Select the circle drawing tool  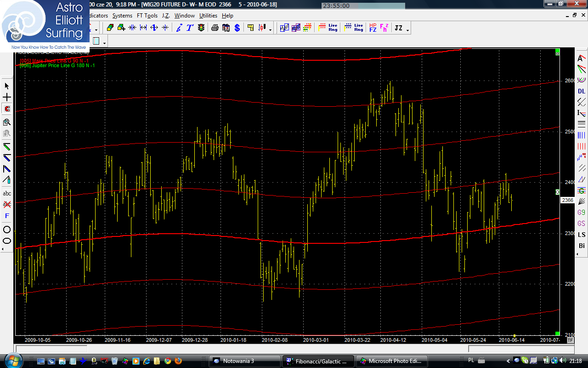coord(7,229)
